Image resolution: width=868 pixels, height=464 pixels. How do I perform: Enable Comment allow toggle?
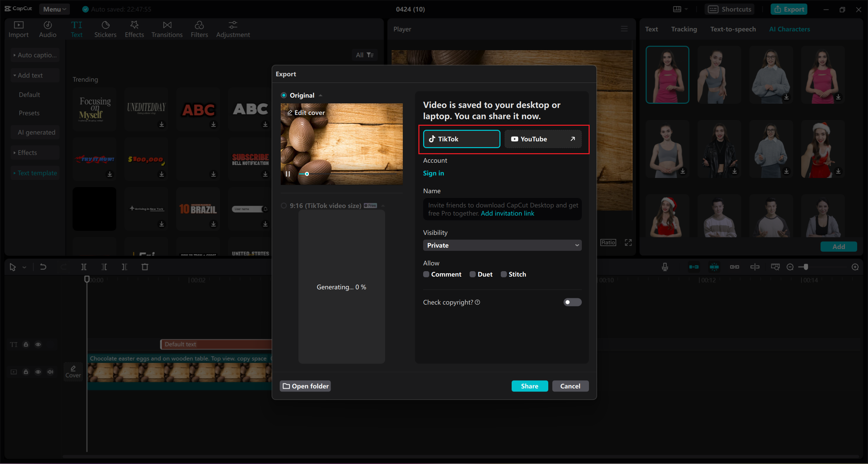[426, 274]
